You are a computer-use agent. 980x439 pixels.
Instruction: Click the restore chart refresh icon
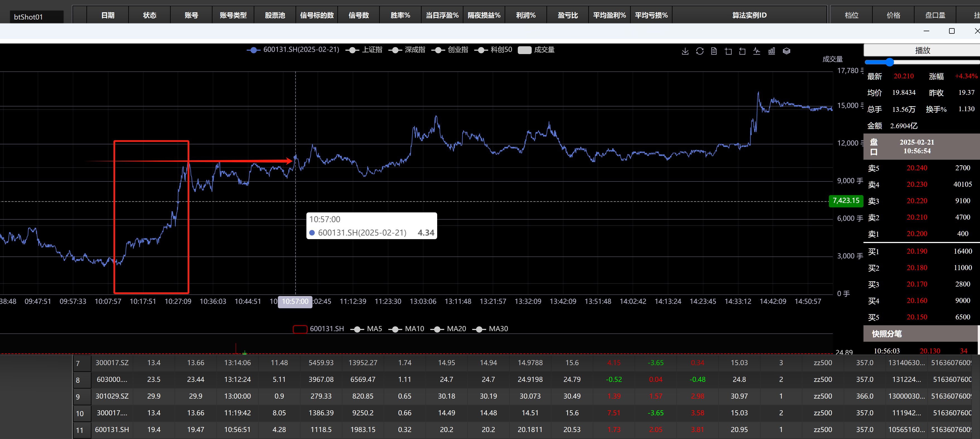pos(700,51)
